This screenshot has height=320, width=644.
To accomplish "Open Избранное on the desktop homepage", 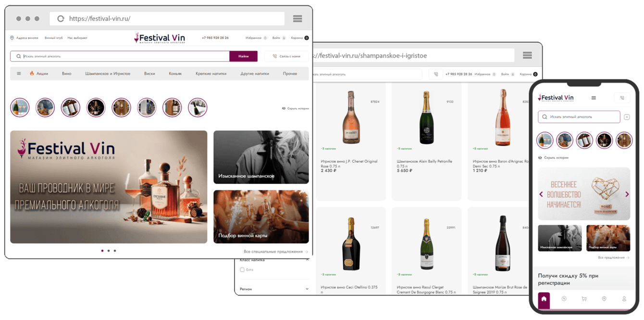I will tap(254, 38).
